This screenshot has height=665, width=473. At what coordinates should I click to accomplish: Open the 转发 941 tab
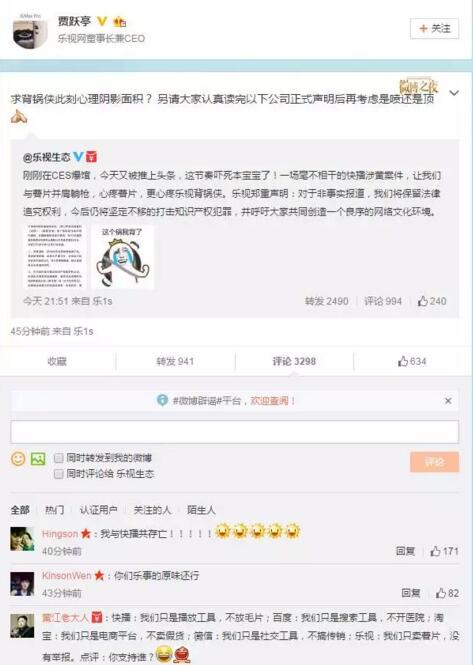(175, 361)
